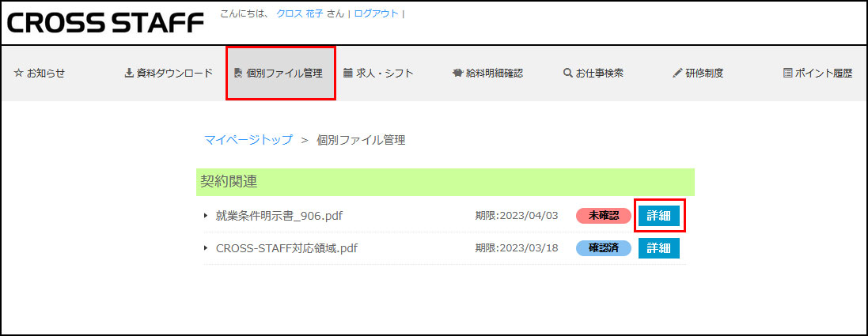Select the file name 就業条件明示書_906.pdf

pos(279,216)
